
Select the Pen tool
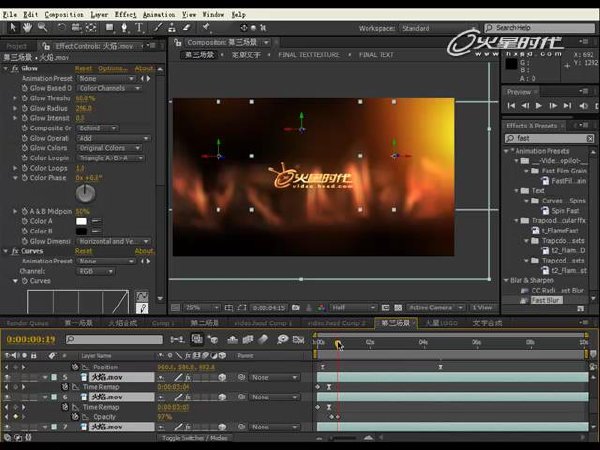pos(124,28)
